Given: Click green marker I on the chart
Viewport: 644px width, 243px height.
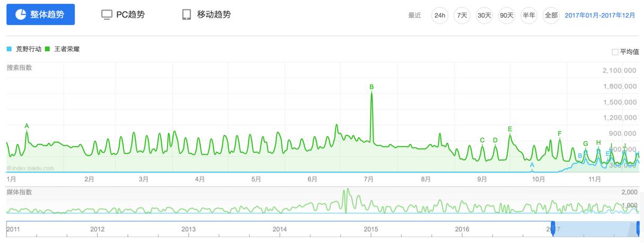Looking at the screenshot, I should [x=612, y=145].
